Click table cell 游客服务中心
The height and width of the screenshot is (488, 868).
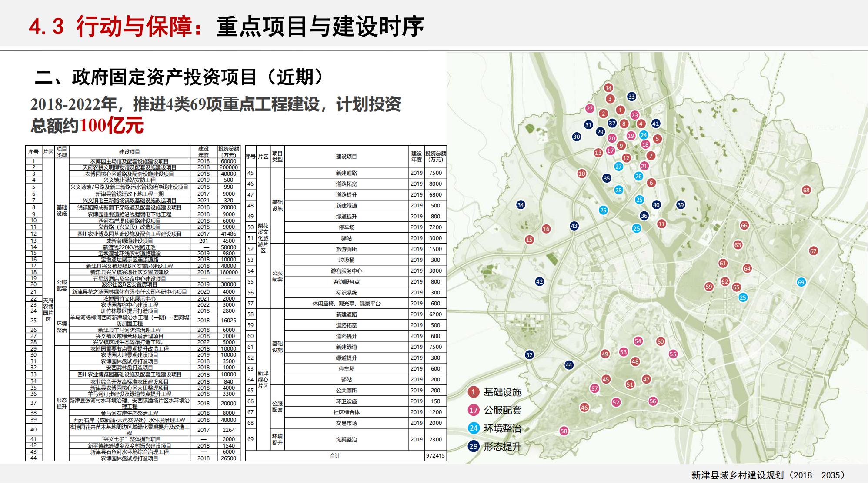click(346, 271)
